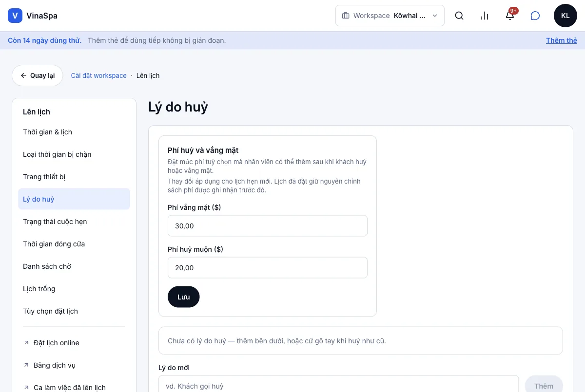Open search with the magnifier icon

(459, 16)
